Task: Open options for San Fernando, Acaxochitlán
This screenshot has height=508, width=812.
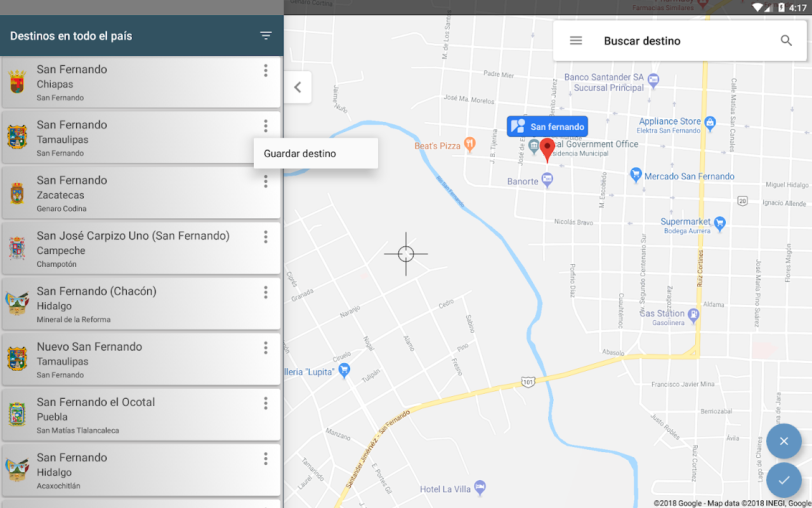Action: (x=266, y=458)
